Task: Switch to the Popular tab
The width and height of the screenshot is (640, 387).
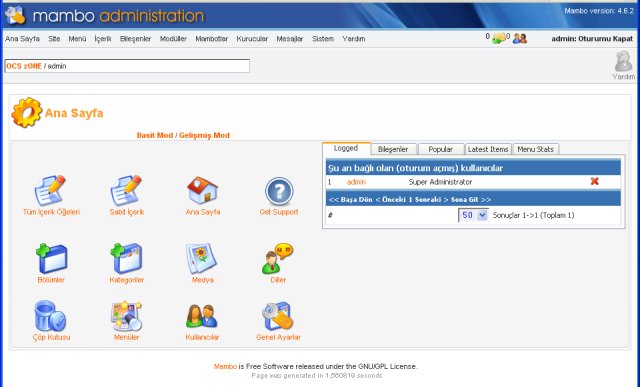Action: (x=440, y=149)
